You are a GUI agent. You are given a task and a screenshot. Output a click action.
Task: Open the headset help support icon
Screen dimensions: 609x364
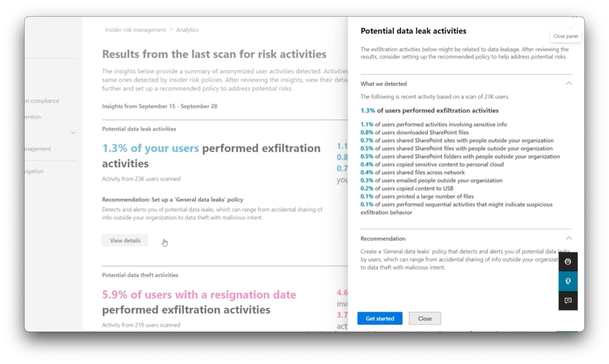coord(568,281)
